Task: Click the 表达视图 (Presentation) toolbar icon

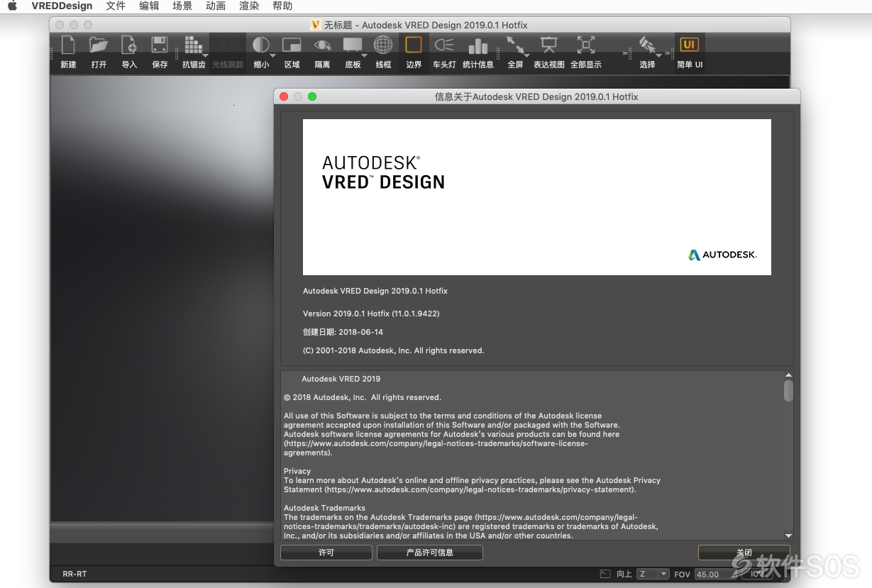Action: (x=548, y=45)
